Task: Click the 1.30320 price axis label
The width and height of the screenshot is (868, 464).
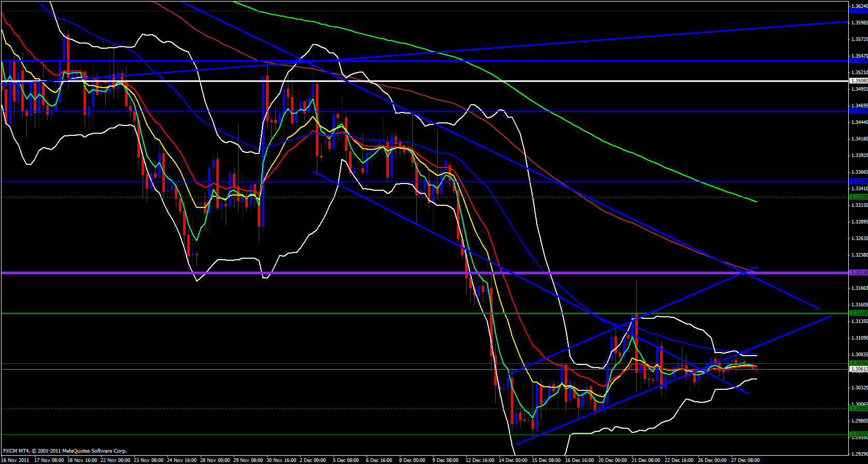Action: click(859, 388)
